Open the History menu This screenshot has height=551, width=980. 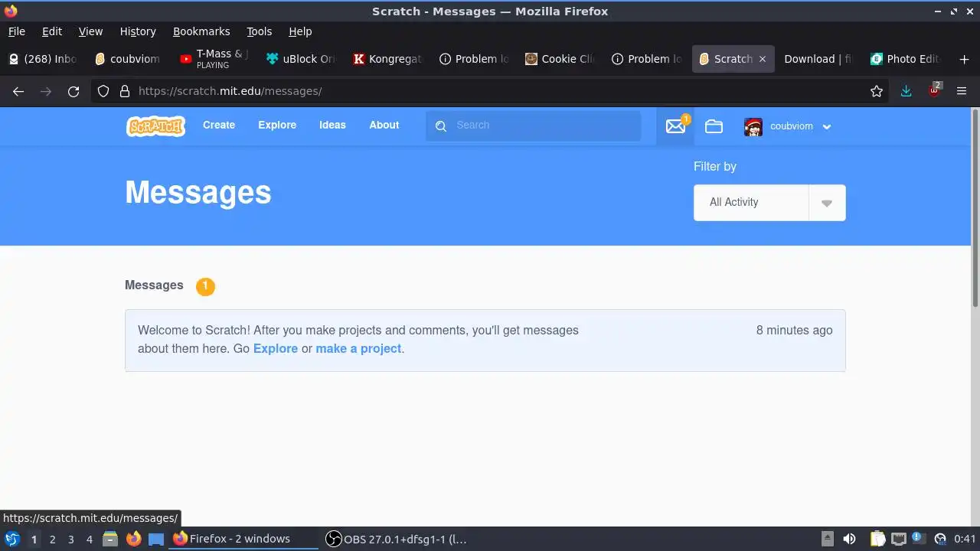pyautogui.click(x=138, y=31)
